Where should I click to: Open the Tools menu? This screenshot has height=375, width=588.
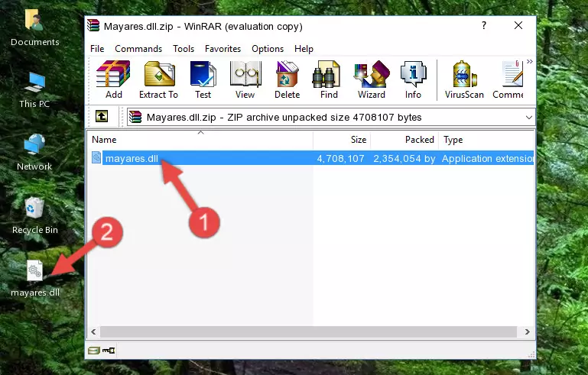184,49
